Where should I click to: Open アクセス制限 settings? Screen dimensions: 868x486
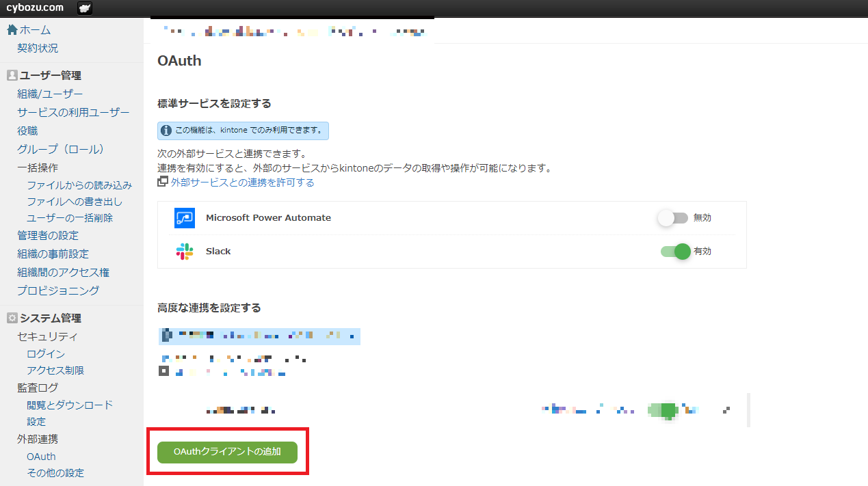tap(55, 370)
